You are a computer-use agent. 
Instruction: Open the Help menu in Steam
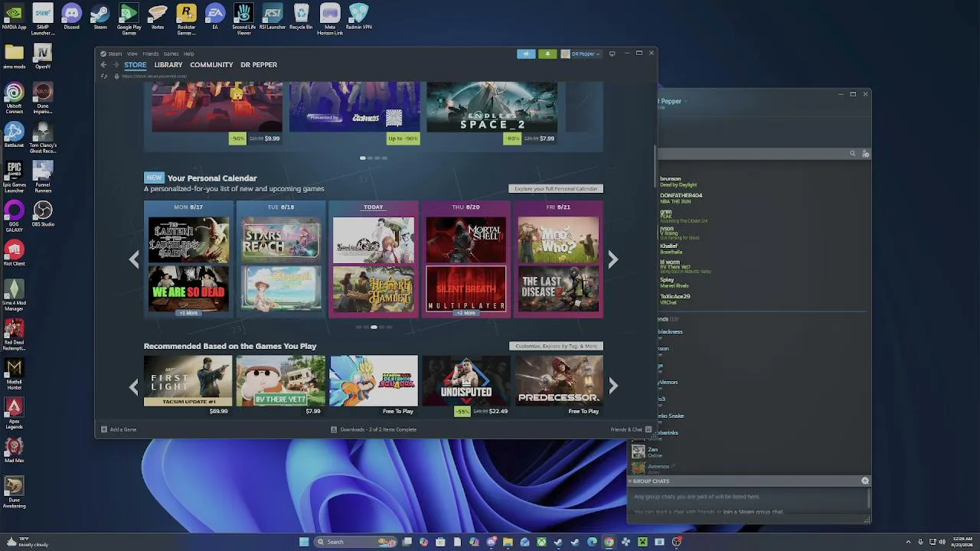[x=189, y=54]
